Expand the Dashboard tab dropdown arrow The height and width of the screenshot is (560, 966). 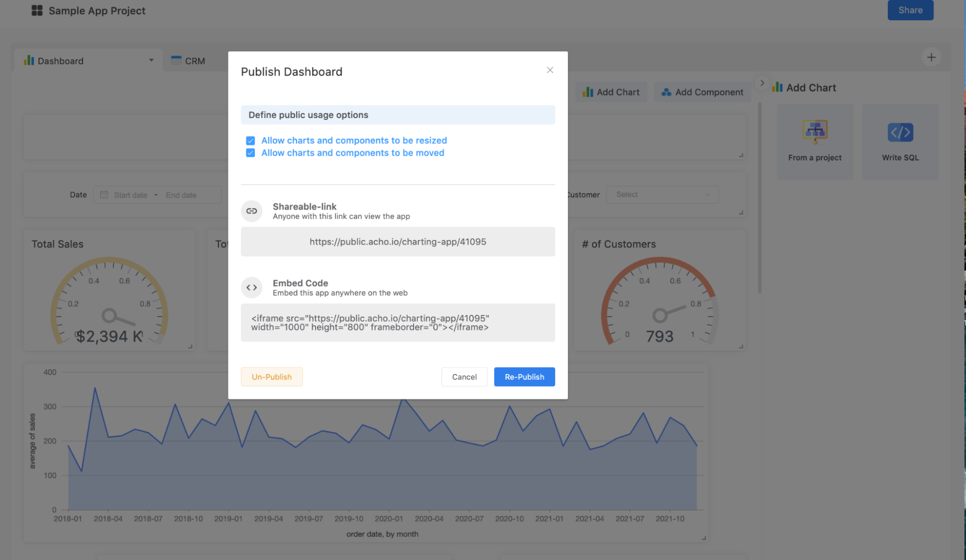coord(151,60)
